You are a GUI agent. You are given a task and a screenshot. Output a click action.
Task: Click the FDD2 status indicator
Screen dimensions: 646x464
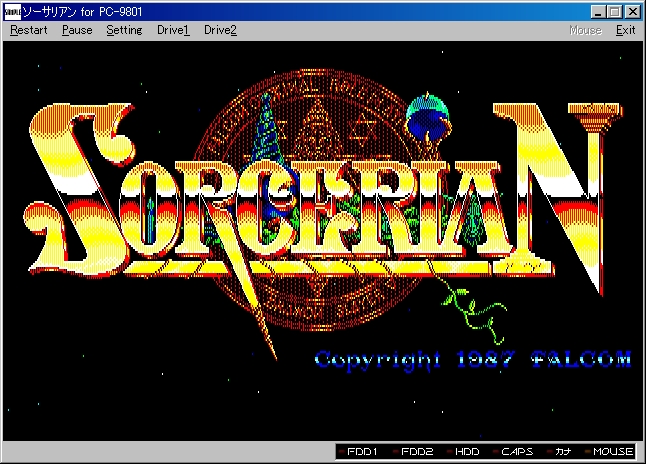tap(413, 452)
